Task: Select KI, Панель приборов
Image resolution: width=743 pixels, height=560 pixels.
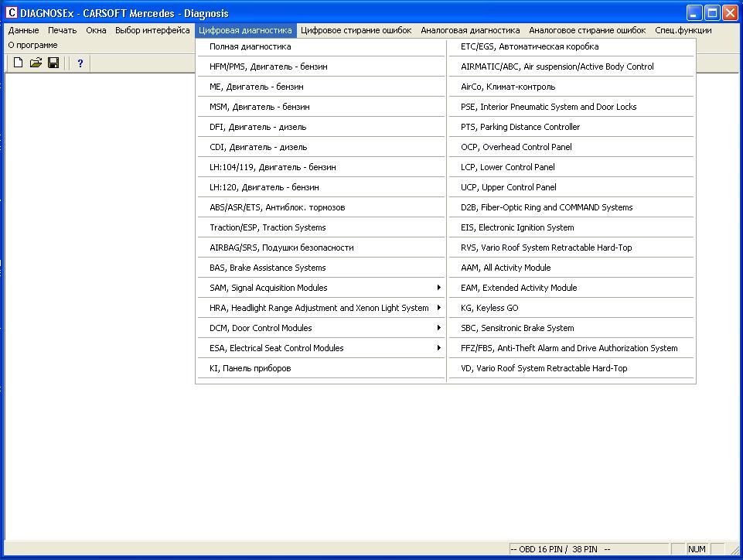Action: click(x=321, y=368)
